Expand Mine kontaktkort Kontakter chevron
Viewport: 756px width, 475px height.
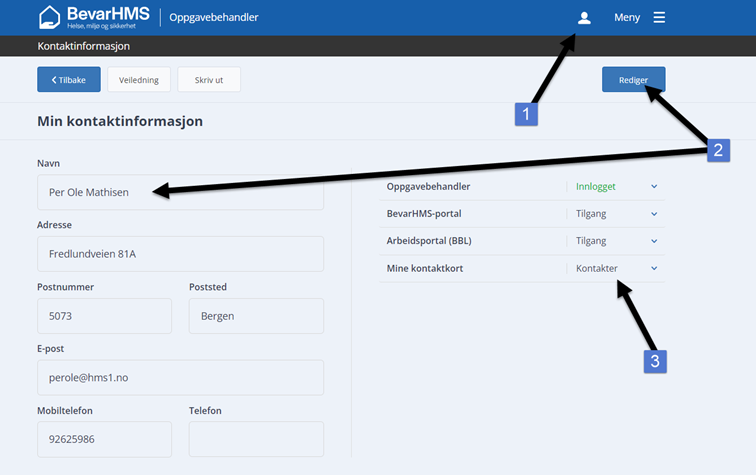[654, 268]
